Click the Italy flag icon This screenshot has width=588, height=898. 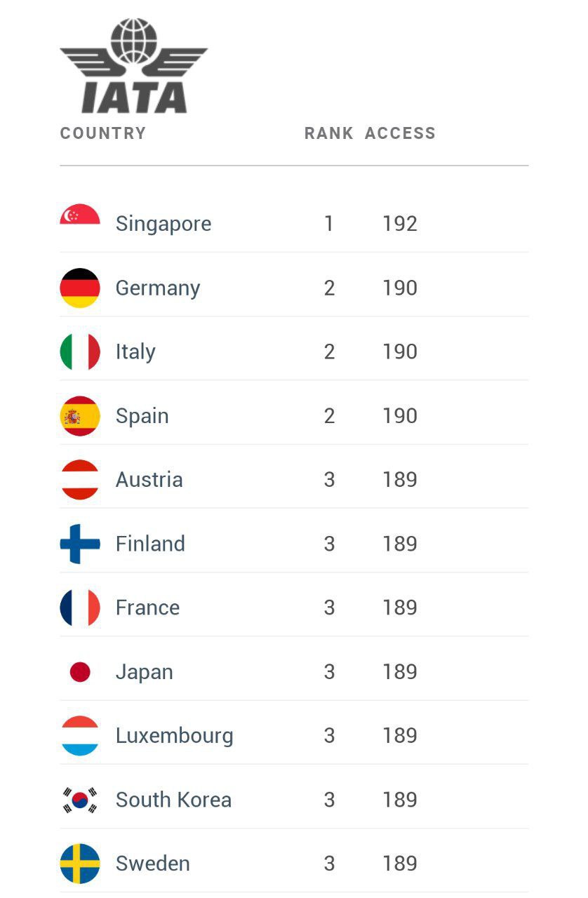click(80, 351)
